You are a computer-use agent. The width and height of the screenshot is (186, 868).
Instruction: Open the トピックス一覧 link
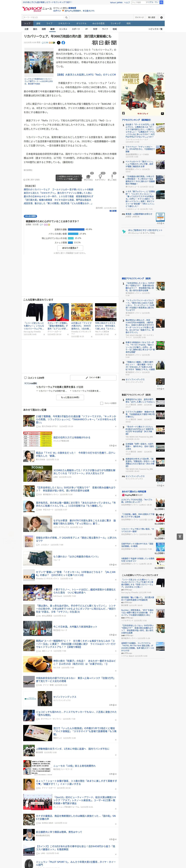pyautogui.click(x=155, y=29)
